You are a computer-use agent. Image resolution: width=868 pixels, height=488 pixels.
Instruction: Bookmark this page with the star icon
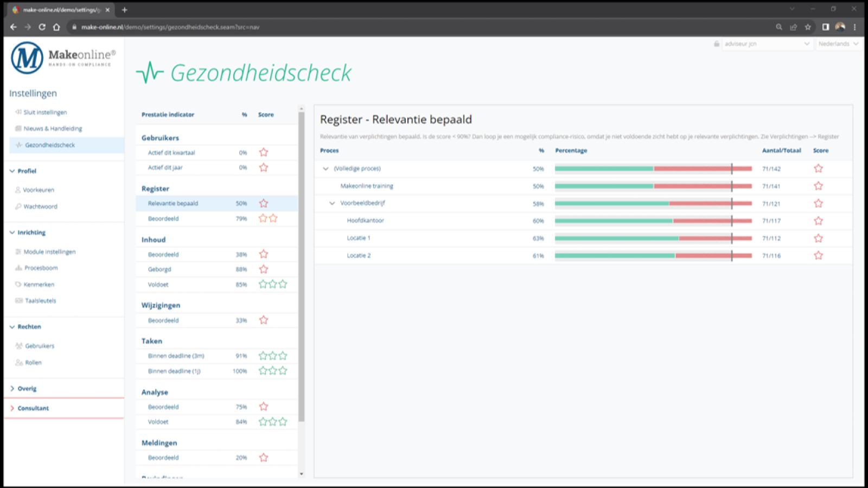tap(808, 27)
